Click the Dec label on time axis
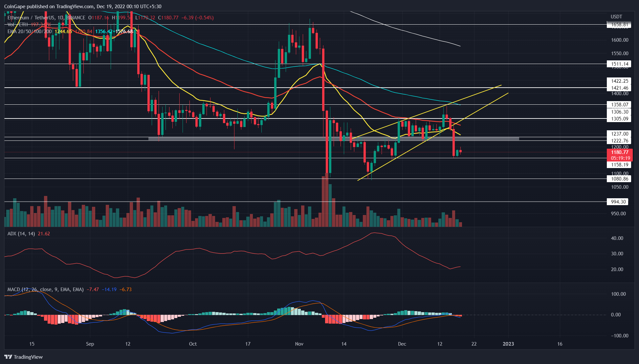The height and width of the screenshot is (364, 639). pos(402,344)
